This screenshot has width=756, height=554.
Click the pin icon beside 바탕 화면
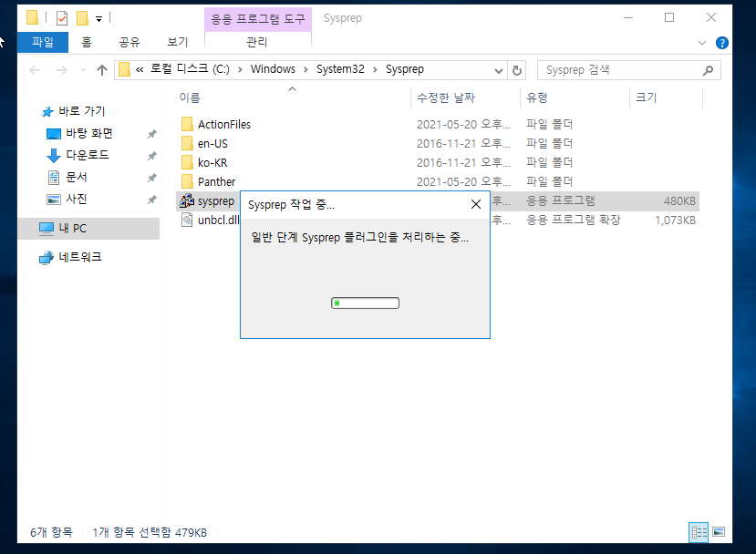coord(152,134)
